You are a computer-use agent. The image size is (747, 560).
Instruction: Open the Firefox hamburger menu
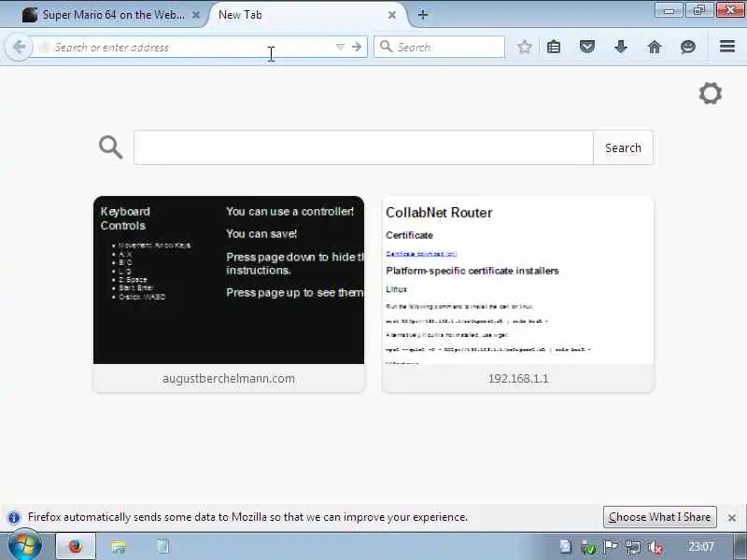pyautogui.click(x=727, y=46)
